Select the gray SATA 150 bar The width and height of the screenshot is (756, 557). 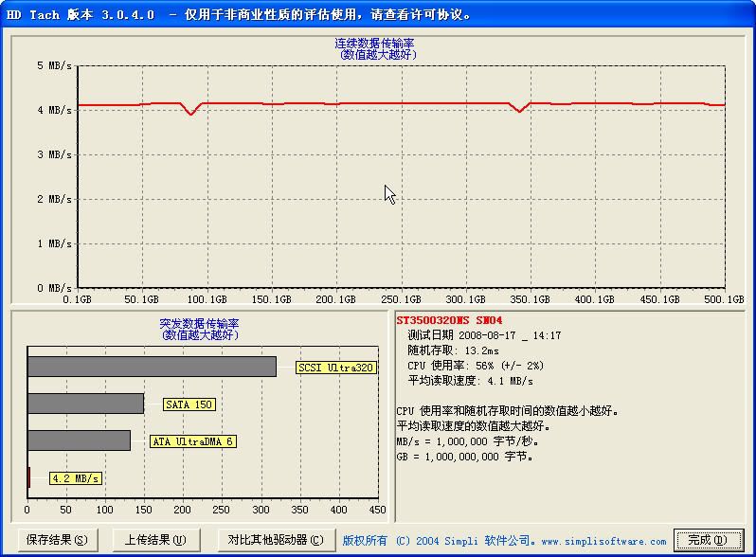coord(85,404)
